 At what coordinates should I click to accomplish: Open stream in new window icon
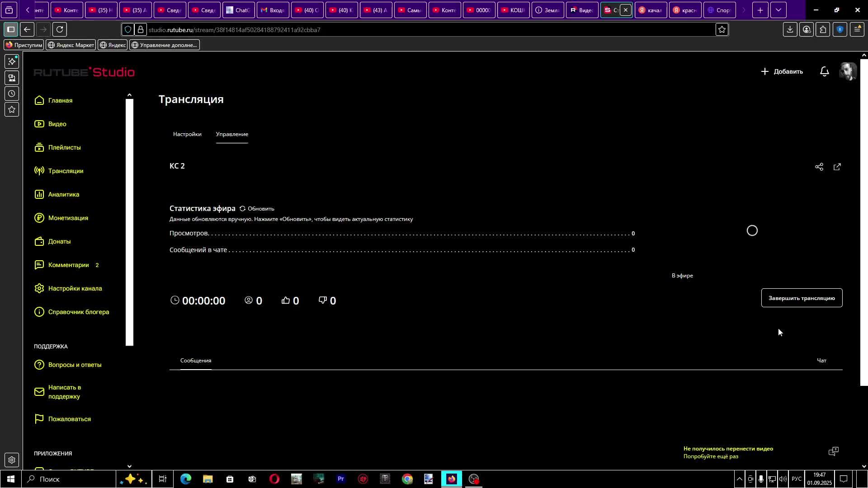coord(837,167)
